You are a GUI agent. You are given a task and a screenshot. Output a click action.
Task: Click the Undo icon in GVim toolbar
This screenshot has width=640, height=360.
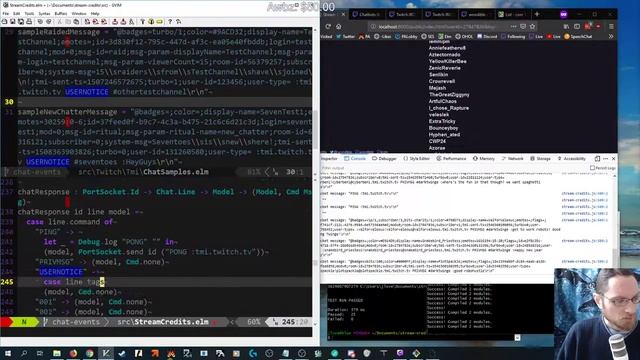click(40, 21)
